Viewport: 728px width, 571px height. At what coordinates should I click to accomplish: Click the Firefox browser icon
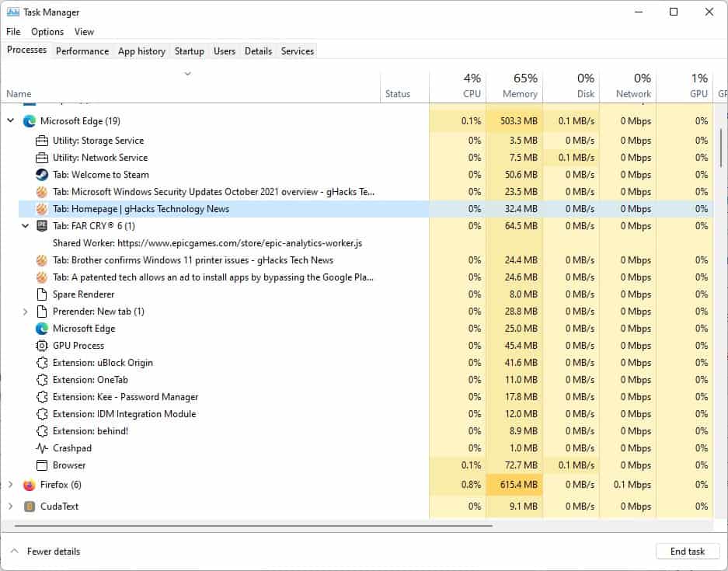(x=29, y=484)
